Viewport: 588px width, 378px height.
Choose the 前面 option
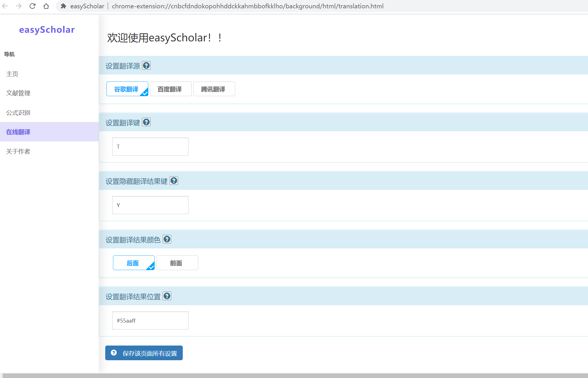(x=177, y=263)
